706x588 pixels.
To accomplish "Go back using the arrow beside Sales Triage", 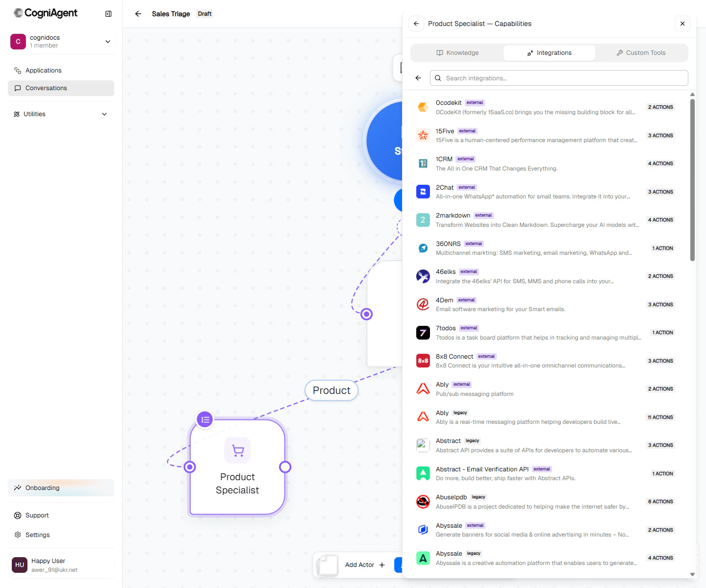I will (138, 14).
